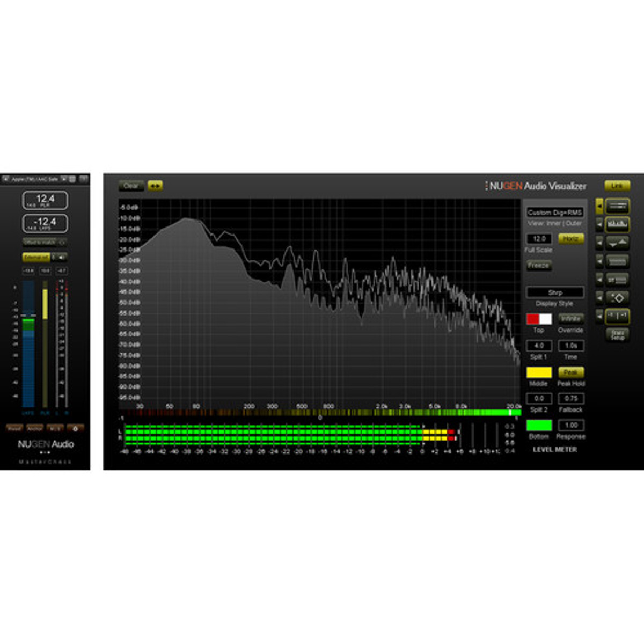This screenshot has width=644, height=644.
Task: Click the Clear button above spectrum
Action: 131,186
